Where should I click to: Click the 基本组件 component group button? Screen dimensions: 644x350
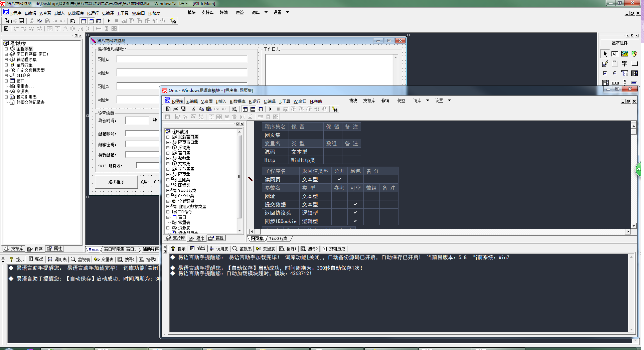[620, 43]
